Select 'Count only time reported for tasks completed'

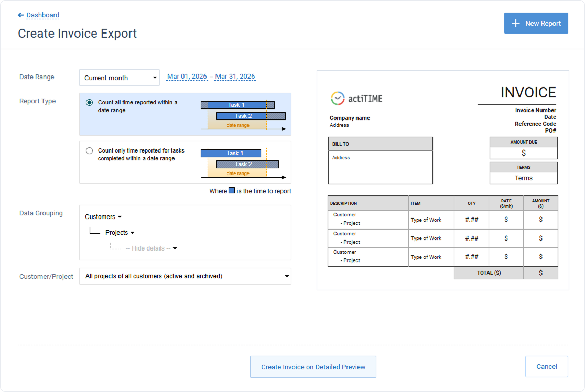pyautogui.click(x=89, y=150)
